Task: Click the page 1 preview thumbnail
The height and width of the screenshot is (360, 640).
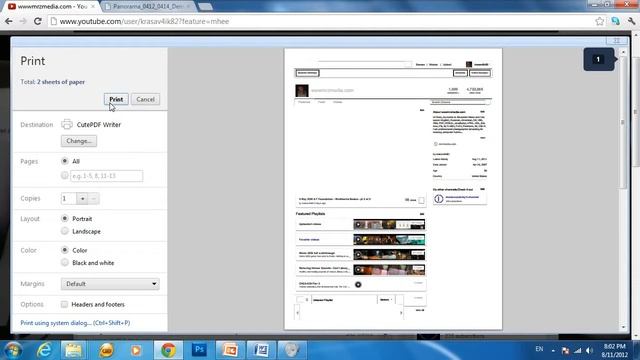Action: coord(393,189)
